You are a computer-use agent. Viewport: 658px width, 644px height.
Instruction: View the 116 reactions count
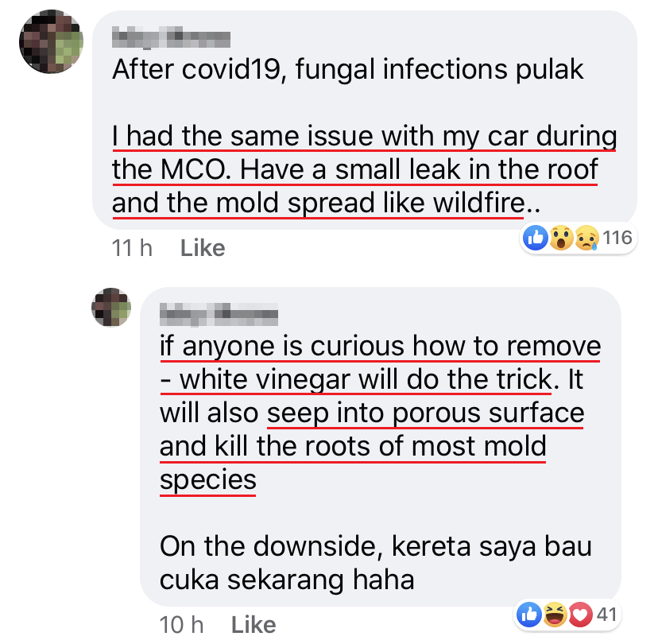click(617, 238)
